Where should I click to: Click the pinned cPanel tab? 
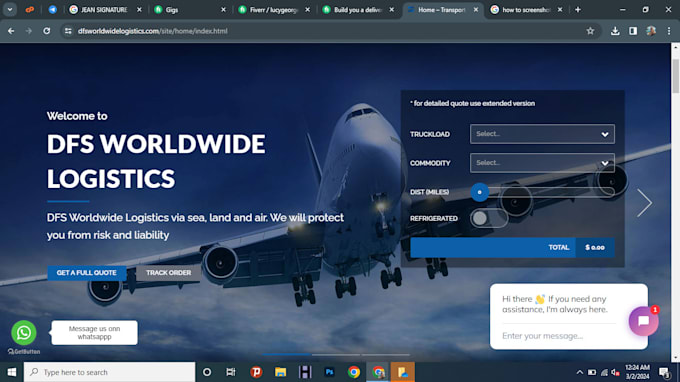tap(29, 10)
